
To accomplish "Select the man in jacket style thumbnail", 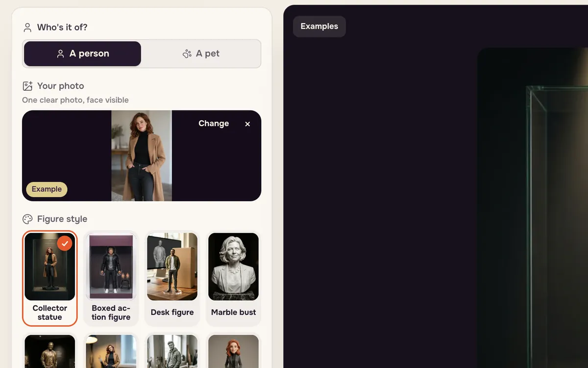I will tap(172, 351).
